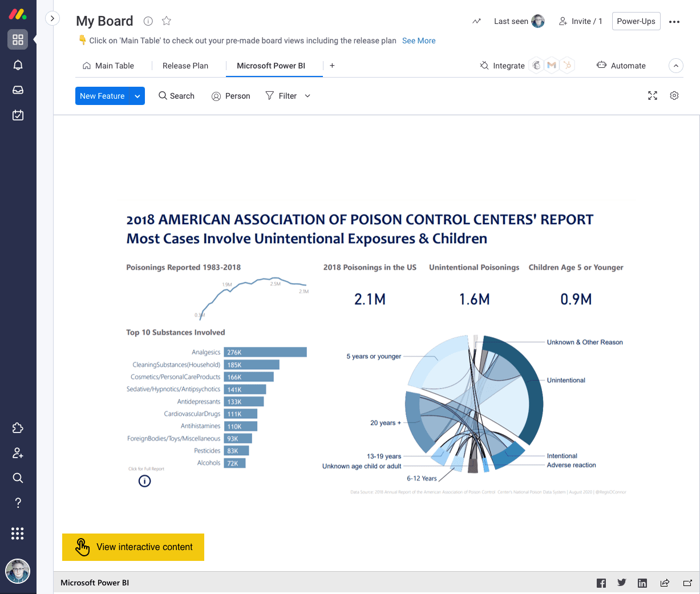Expand the workspace panel arrow
Viewport: 700px width, 594px height.
coord(52,18)
